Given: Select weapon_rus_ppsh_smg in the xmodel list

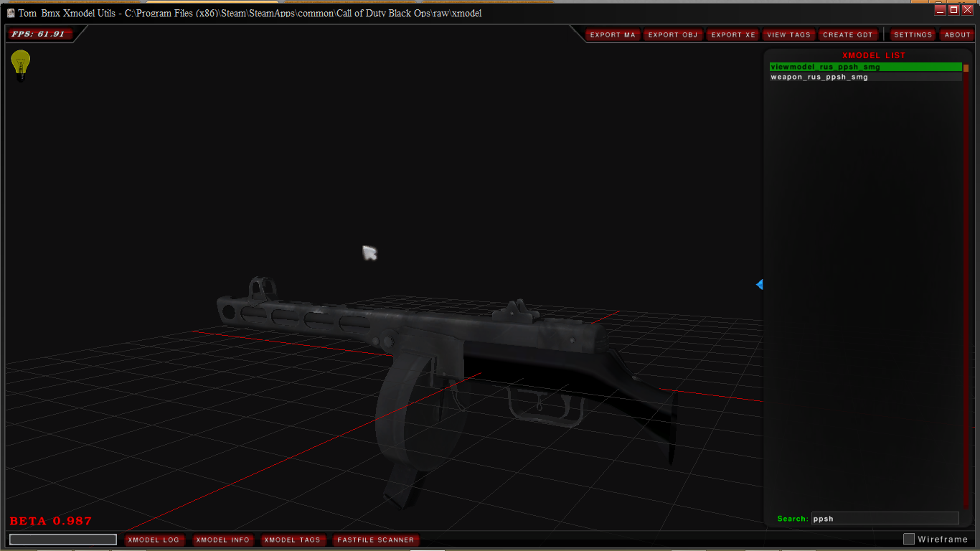Looking at the screenshot, I should pos(865,77).
